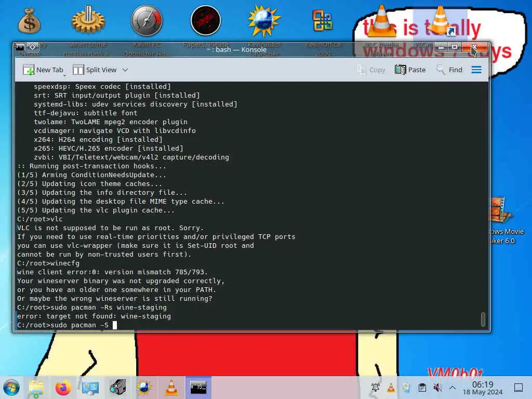
Task: Open the system settings monitor taskbar icon
Action: [x=90, y=388]
